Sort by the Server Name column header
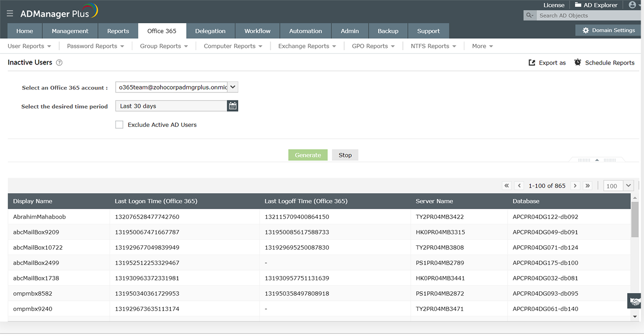The height and width of the screenshot is (336, 644). tap(434, 201)
